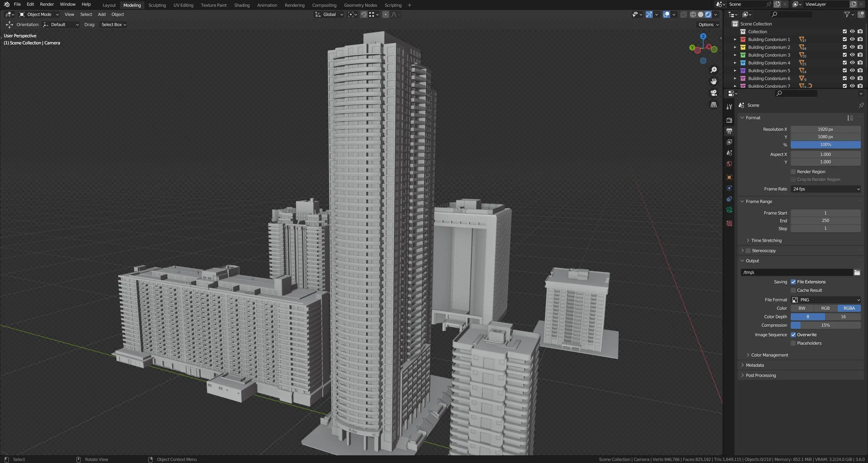
Task: Select Building Condominium 7 in outliner
Action: click(x=769, y=86)
